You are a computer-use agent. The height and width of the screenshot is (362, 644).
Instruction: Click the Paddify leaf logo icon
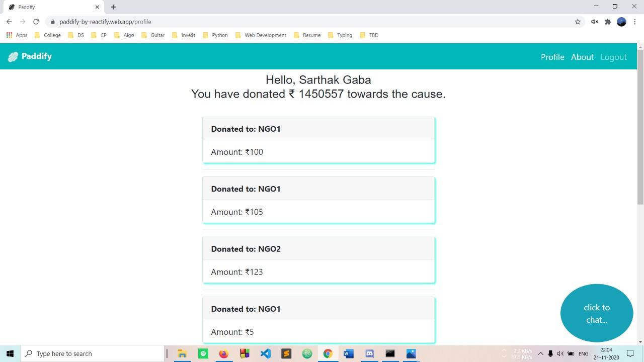coord(13,57)
